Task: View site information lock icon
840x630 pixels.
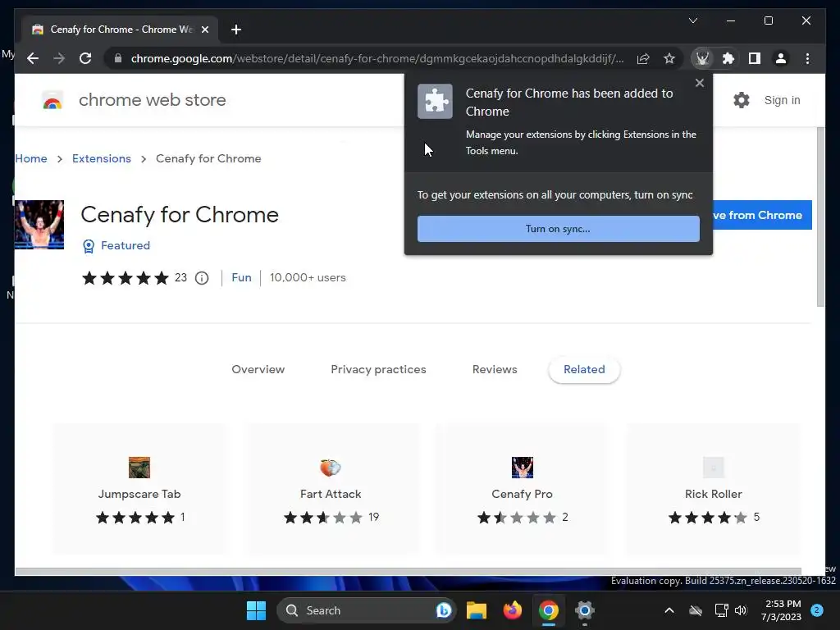Action: [x=118, y=58]
